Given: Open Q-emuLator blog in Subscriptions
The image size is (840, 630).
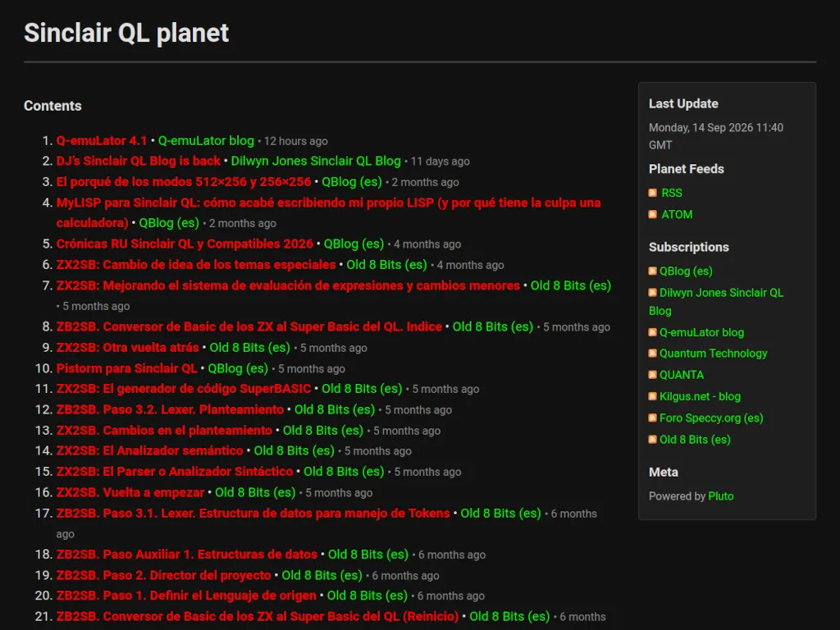Looking at the screenshot, I should [702, 332].
